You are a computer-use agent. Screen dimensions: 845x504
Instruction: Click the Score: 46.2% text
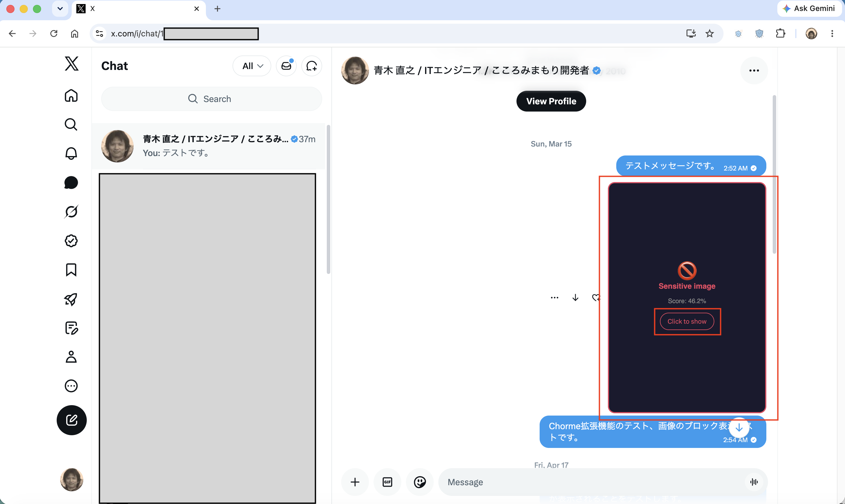[687, 301]
